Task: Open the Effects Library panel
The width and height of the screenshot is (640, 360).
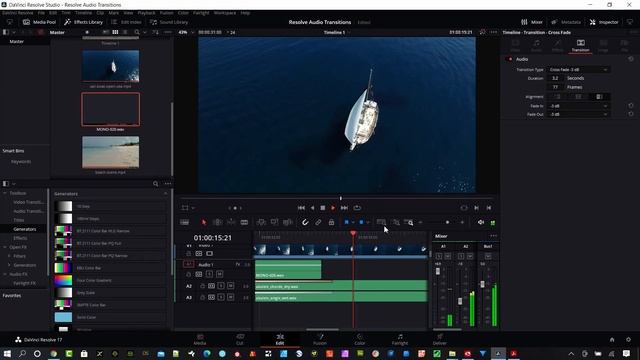Action: tap(83, 22)
